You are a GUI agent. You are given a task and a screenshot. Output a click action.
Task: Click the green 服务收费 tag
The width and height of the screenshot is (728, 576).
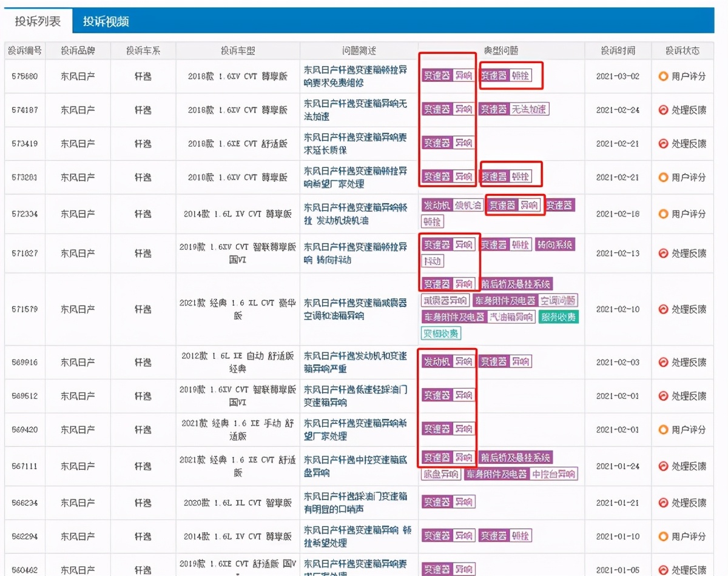(x=558, y=317)
